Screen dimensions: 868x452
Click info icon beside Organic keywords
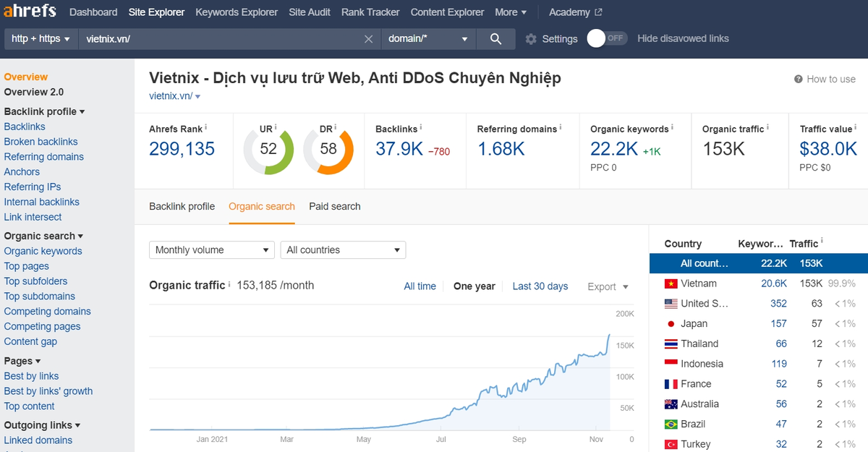click(x=672, y=127)
